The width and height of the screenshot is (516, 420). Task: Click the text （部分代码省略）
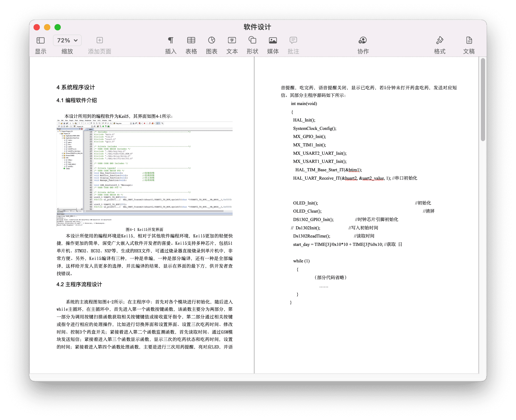tap(331, 278)
